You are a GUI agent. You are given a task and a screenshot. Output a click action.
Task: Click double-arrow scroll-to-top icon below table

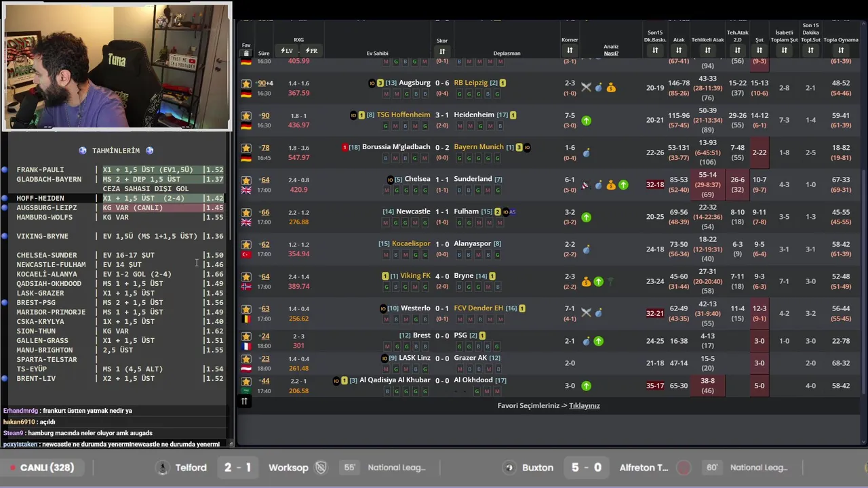(244, 401)
